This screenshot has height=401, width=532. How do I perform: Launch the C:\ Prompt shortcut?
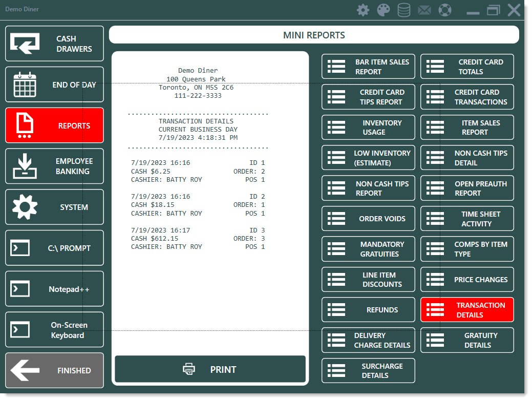point(54,248)
